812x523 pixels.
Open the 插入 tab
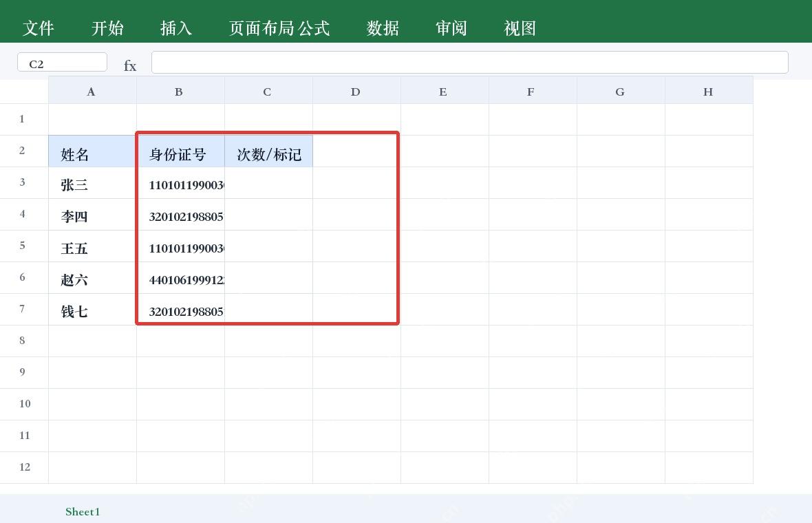click(x=176, y=28)
